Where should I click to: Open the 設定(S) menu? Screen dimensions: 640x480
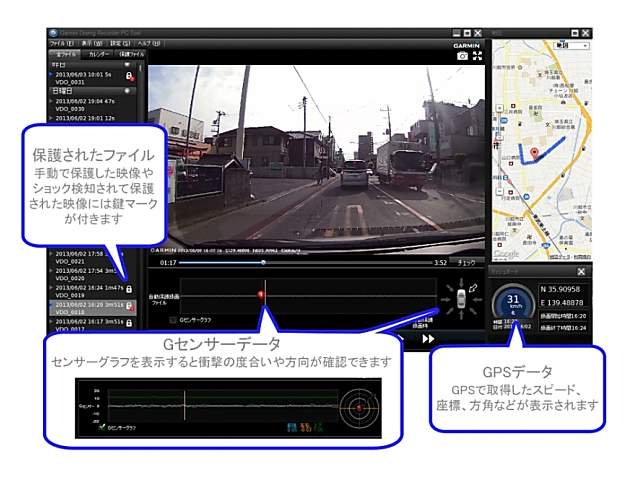tap(121, 44)
